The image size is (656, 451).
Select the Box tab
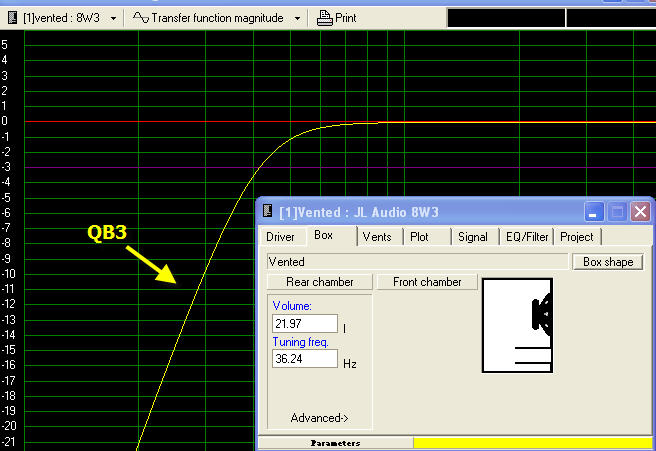click(x=323, y=235)
